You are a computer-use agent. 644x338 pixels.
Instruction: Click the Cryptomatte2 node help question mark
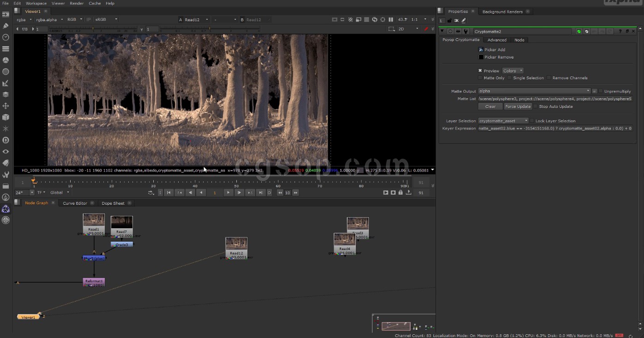pyautogui.click(x=621, y=31)
